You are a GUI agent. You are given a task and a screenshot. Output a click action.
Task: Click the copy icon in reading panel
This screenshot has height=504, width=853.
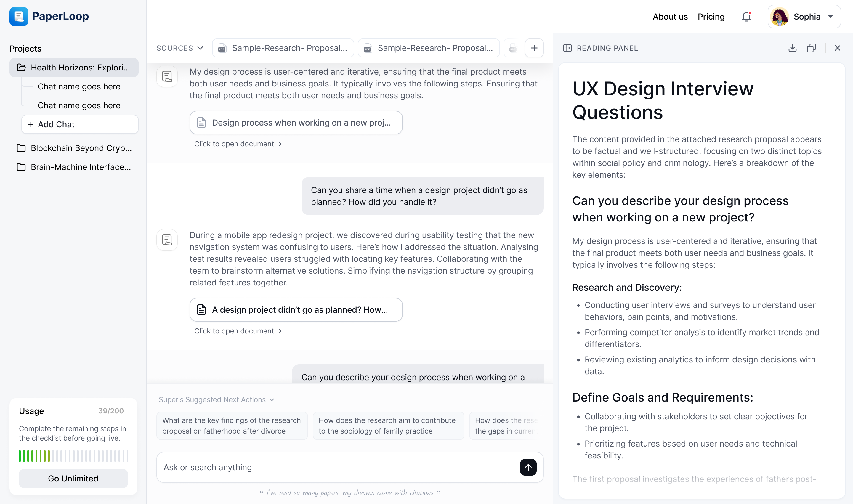point(811,48)
